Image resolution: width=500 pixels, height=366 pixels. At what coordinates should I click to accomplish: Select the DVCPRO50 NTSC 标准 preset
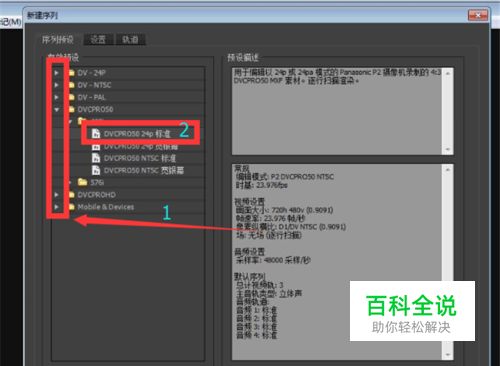point(140,158)
